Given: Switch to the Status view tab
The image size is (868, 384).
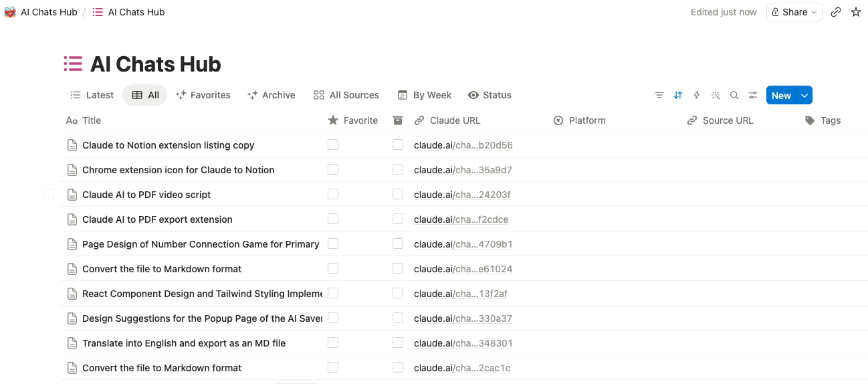Looking at the screenshot, I should pyautogui.click(x=490, y=95).
